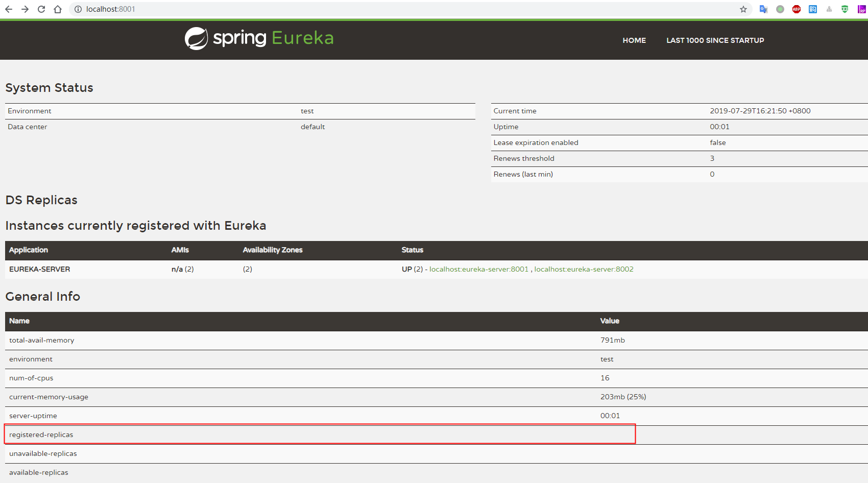The image size is (868, 483).
Task: Click the current-memory-usage row name
Action: (49, 397)
